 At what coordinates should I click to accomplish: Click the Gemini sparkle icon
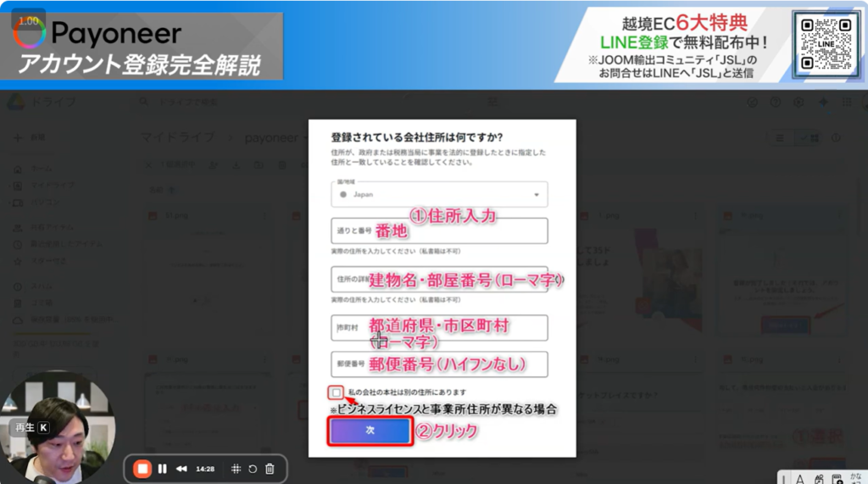pyautogui.click(x=822, y=103)
